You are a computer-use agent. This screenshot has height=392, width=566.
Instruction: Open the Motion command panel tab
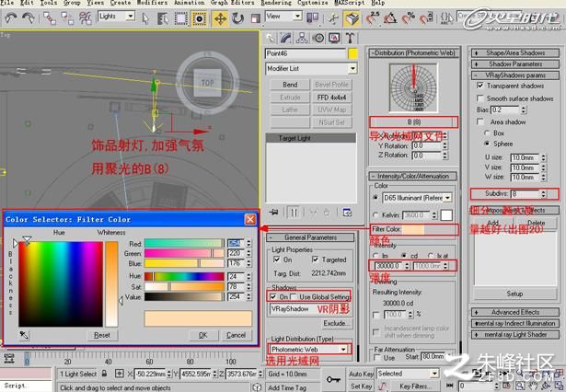318,38
